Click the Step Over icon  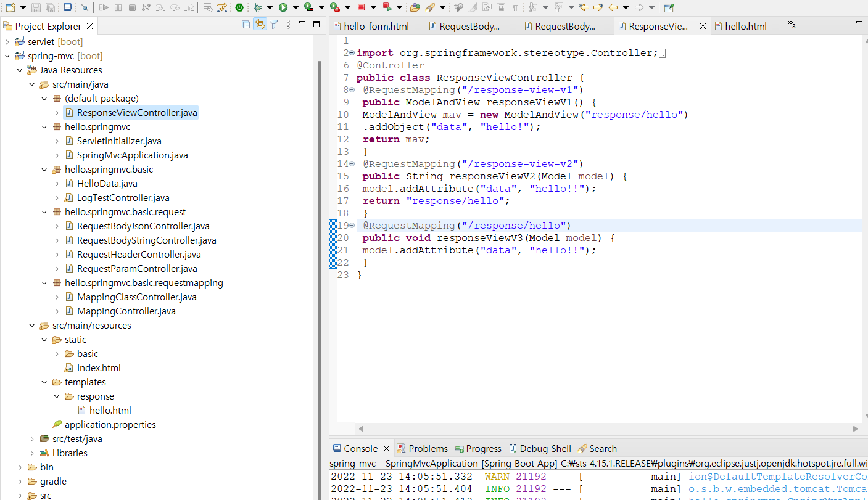tap(175, 7)
